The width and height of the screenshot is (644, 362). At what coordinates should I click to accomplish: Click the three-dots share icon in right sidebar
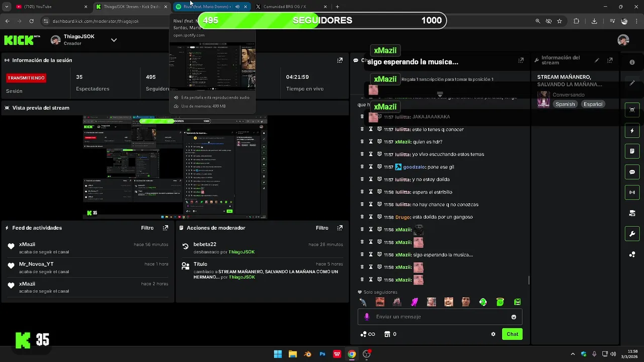[x=632, y=254]
